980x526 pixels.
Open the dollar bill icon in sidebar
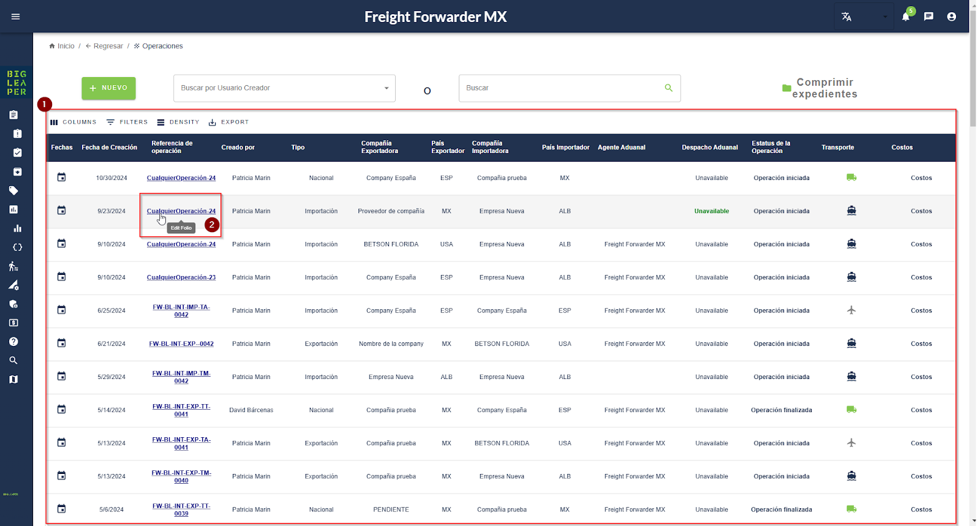(x=13, y=323)
